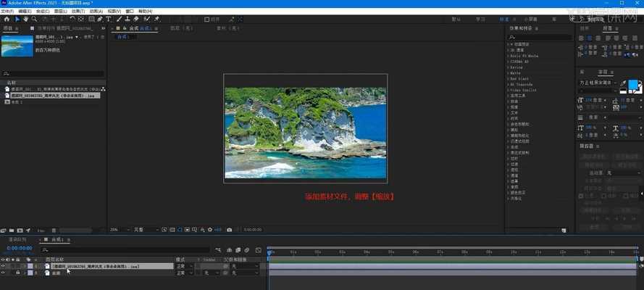The image size is (644, 290).
Task: Click the motion blur icon in the timeline header
Action: tap(247, 249)
